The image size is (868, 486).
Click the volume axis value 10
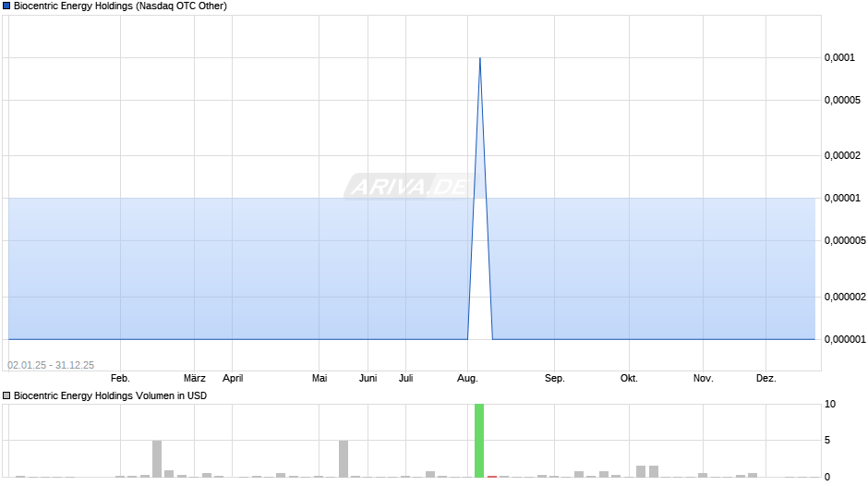[x=830, y=404]
